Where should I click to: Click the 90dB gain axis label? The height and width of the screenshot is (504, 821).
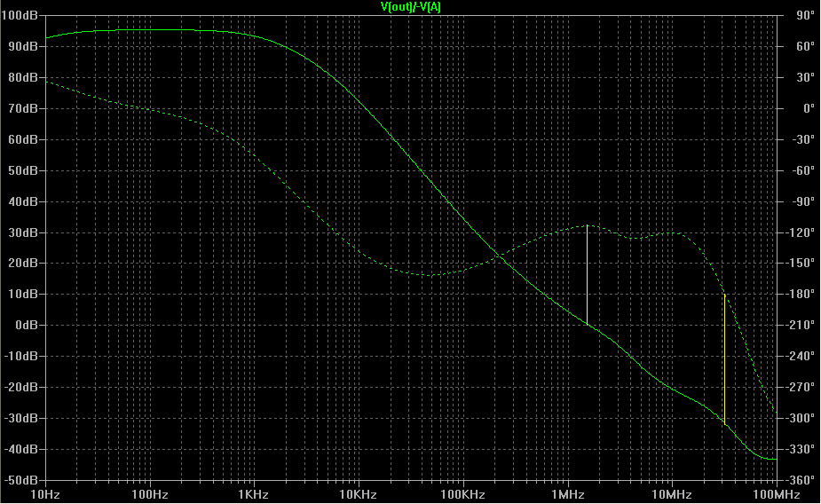pyautogui.click(x=23, y=46)
